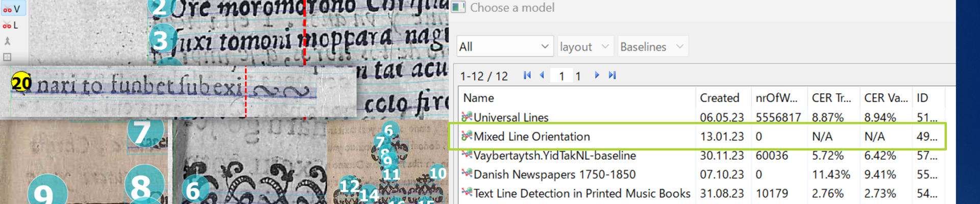Click the model icon beside Universal Lines
The image size is (980, 204).
[467, 117]
